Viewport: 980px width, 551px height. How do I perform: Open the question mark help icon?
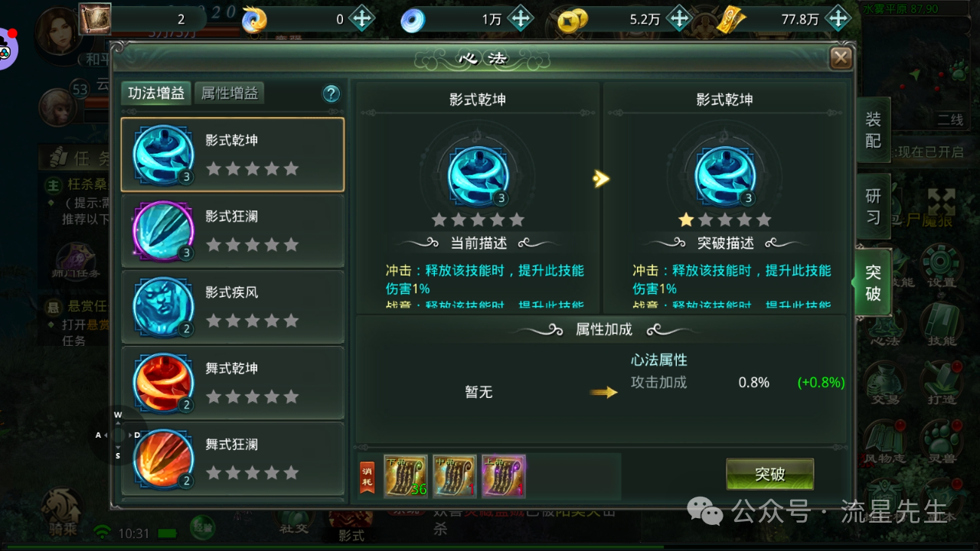(x=331, y=93)
